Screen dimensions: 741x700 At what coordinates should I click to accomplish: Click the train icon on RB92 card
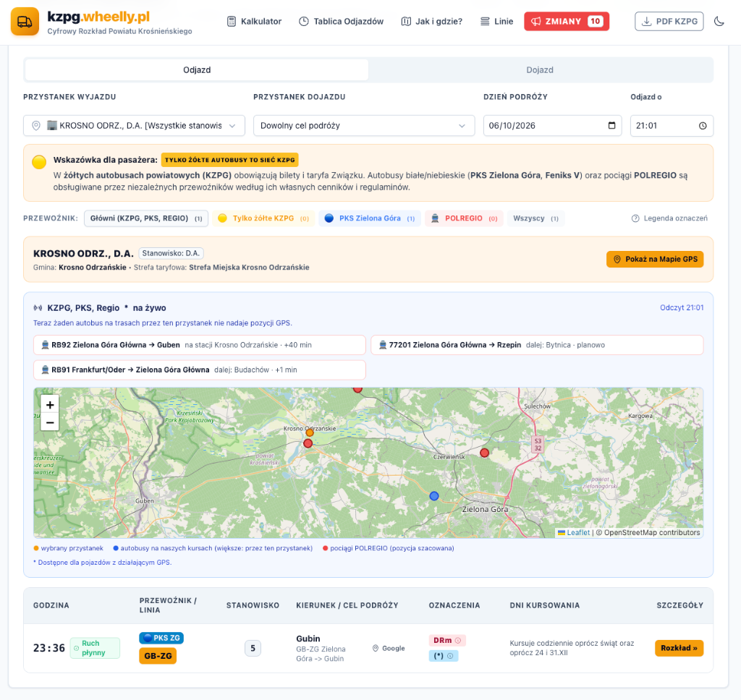pyautogui.click(x=46, y=345)
